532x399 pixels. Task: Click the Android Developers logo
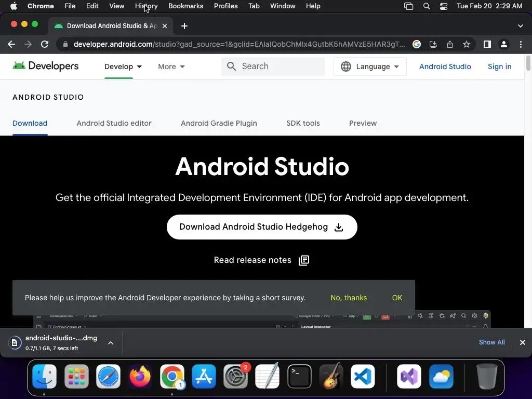tap(46, 66)
